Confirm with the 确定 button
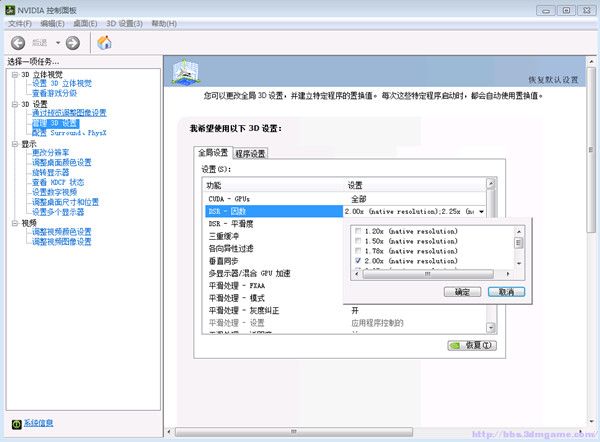Screen dimensions: 600x442 click(x=462, y=292)
